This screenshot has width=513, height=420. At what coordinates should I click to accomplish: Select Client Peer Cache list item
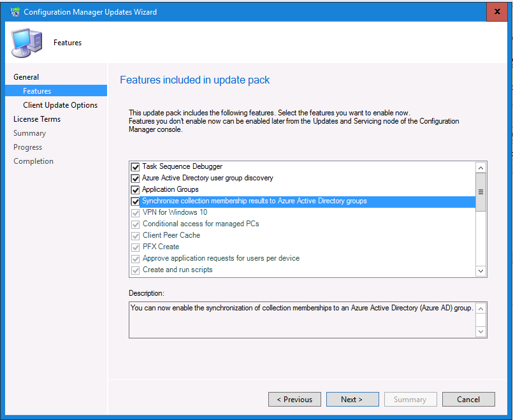click(x=171, y=235)
